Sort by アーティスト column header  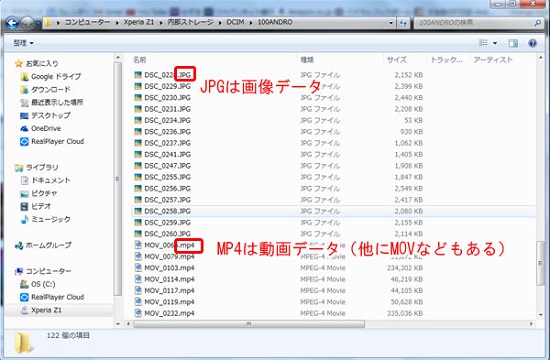pos(493,60)
